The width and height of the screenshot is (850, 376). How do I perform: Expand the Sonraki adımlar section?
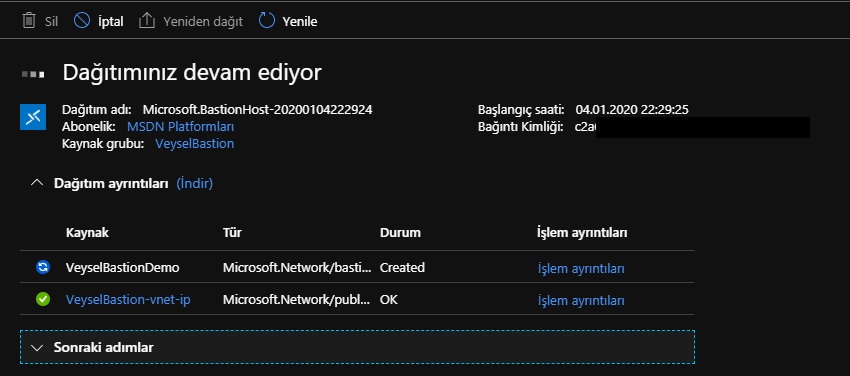point(357,347)
